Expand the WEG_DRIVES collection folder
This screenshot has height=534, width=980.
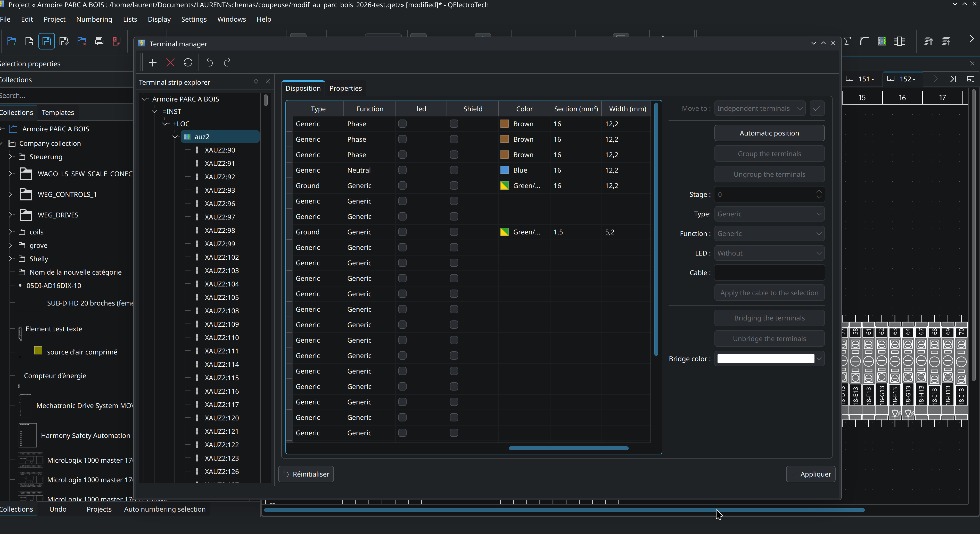[10, 215]
